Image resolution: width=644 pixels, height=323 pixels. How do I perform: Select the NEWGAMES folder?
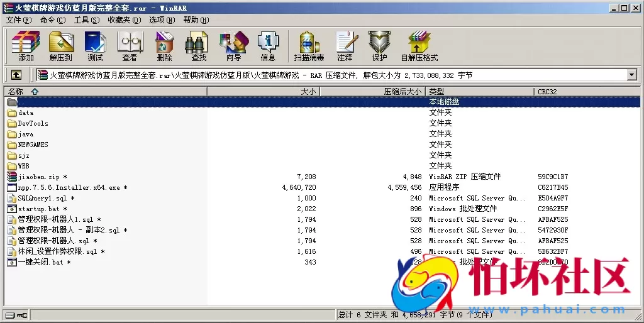point(33,145)
